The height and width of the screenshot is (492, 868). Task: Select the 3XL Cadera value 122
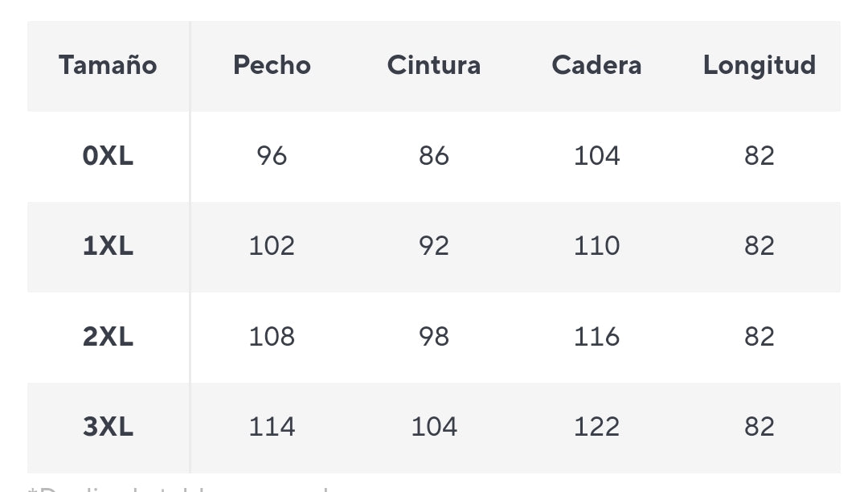(596, 427)
